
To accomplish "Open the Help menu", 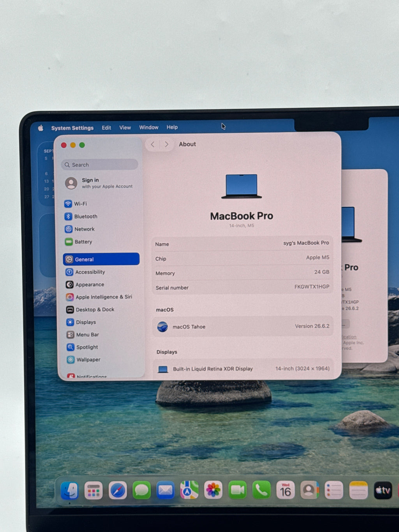I will pyautogui.click(x=172, y=127).
